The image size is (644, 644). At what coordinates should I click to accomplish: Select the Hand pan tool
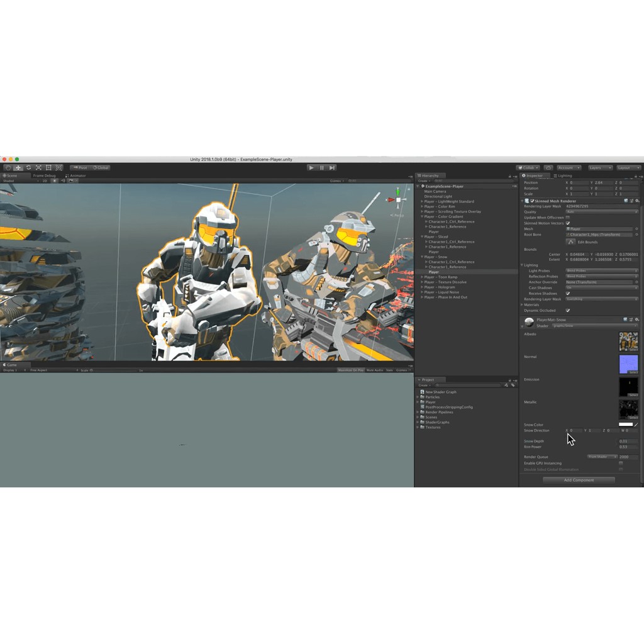[8, 168]
